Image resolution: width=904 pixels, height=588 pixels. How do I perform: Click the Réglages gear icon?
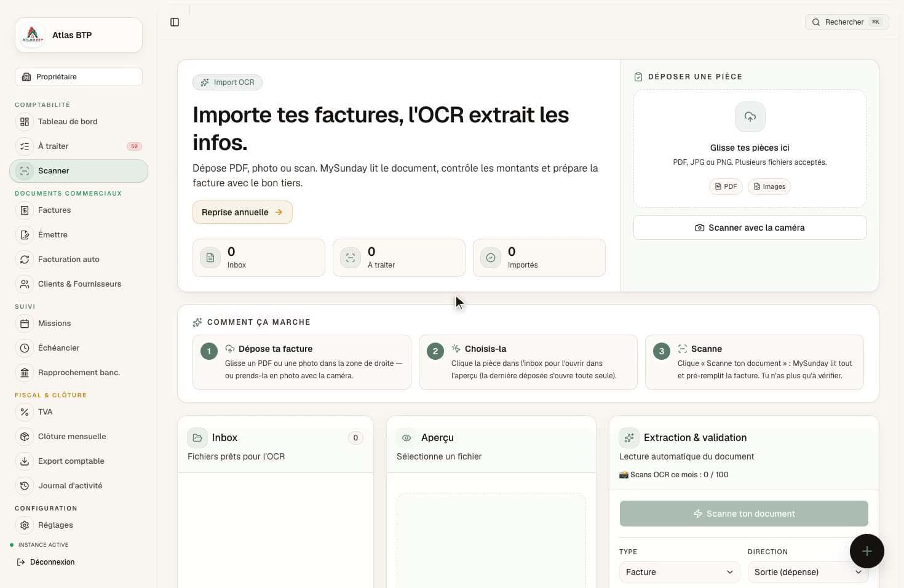click(25, 525)
